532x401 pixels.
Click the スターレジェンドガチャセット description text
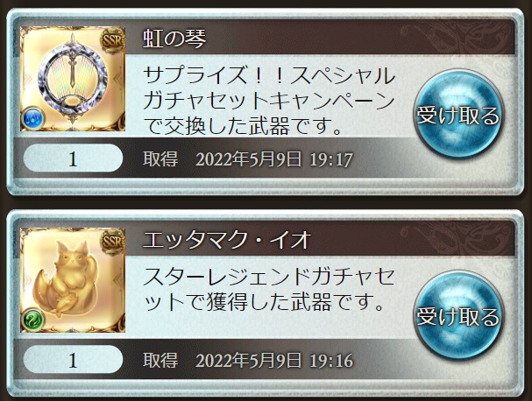click(269, 289)
